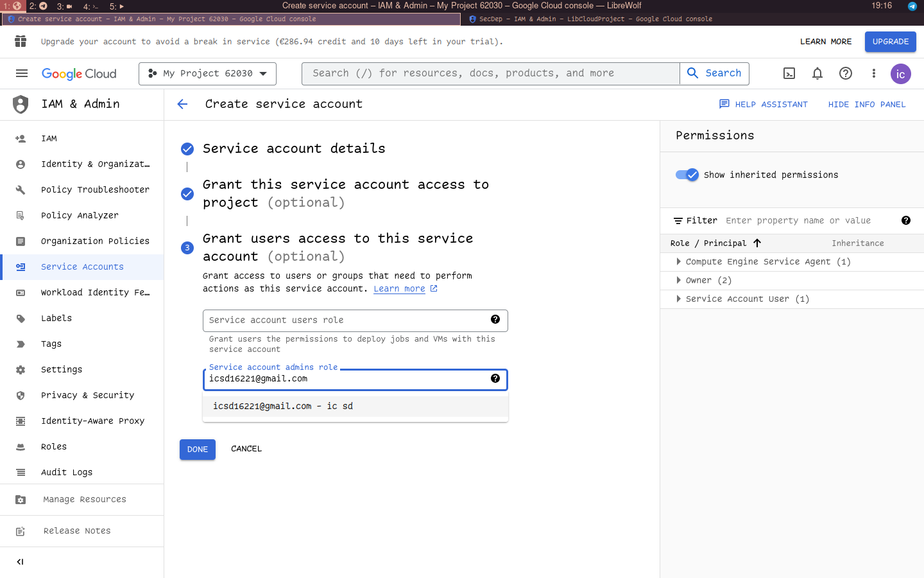Click the help icon beside Service account users role
This screenshot has height=578, width=924.
pyautogui.click(x=495, y=319)
